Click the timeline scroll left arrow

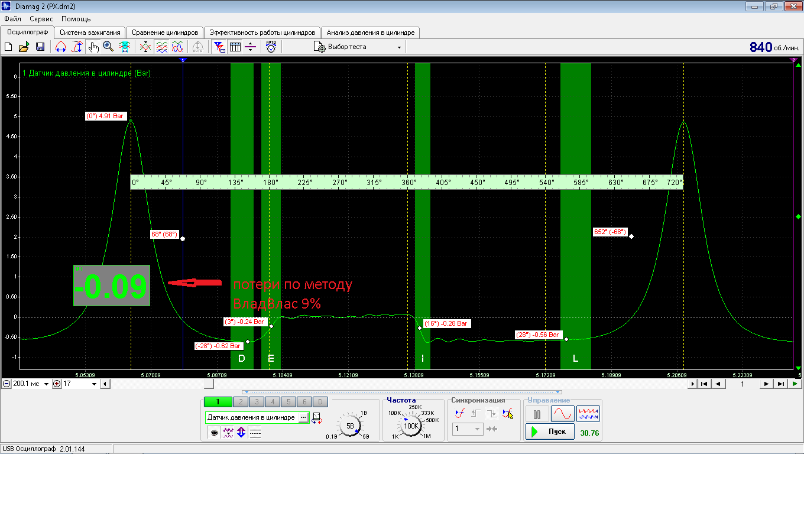[105, 384]
